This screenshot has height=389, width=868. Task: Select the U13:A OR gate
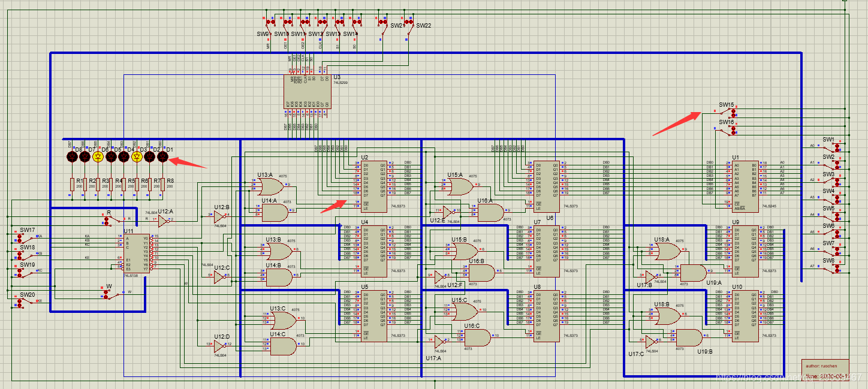click(272, 185)
